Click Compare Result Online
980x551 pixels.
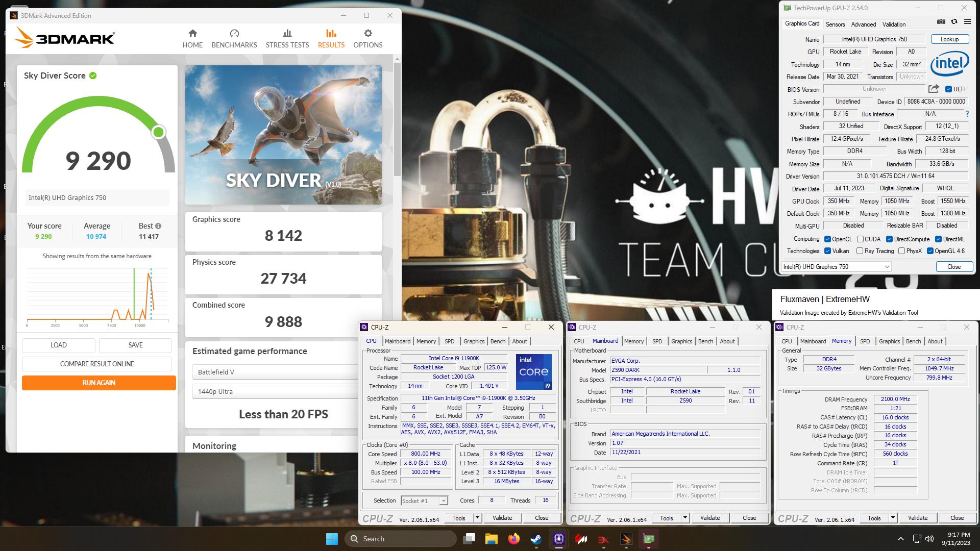[97, 364]
